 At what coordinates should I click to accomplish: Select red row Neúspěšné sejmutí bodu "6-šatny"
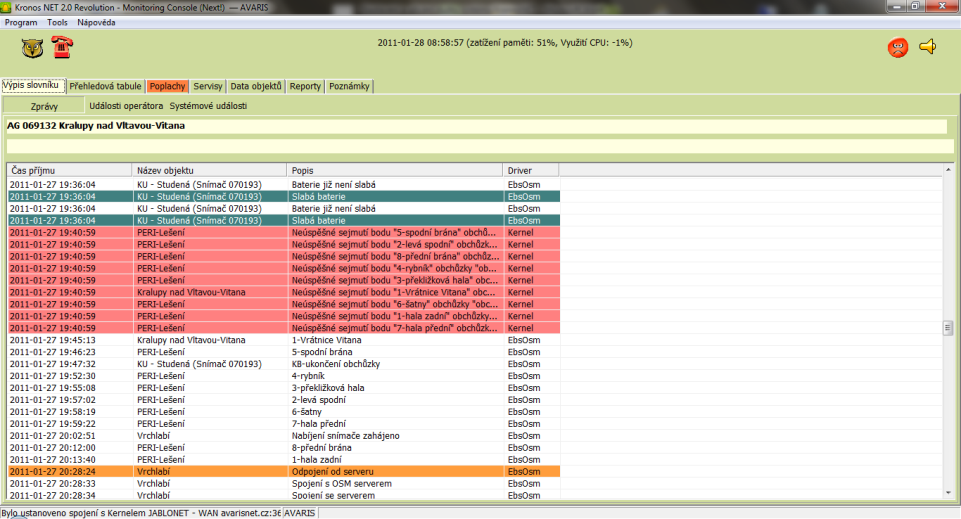click(284, 304)
